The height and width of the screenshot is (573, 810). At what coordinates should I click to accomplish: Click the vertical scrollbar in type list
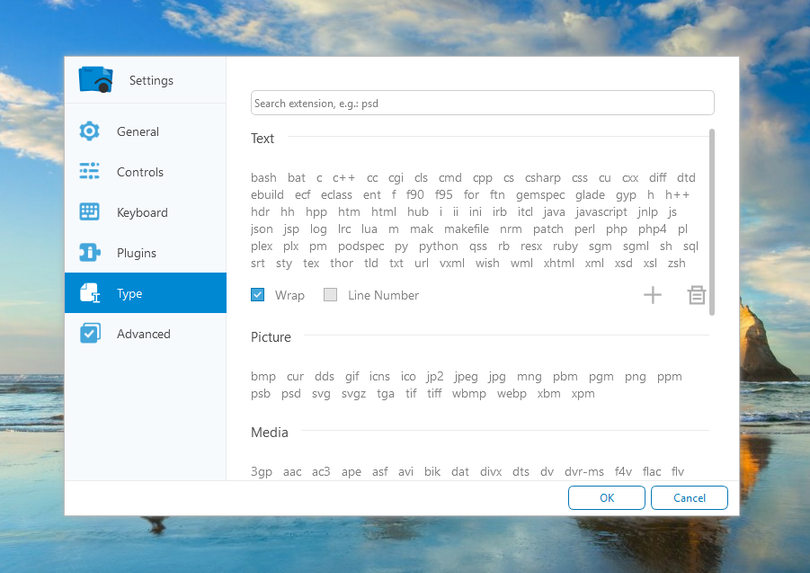[712, 220]
